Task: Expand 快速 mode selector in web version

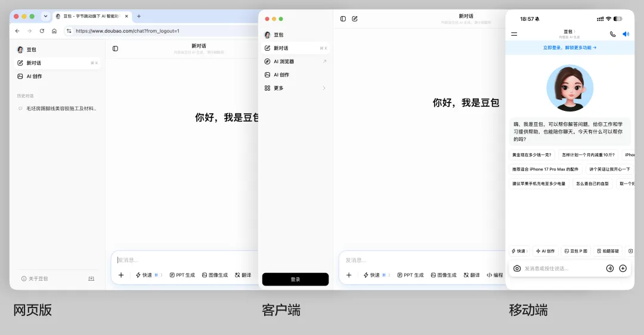Action: coord(149,275)
